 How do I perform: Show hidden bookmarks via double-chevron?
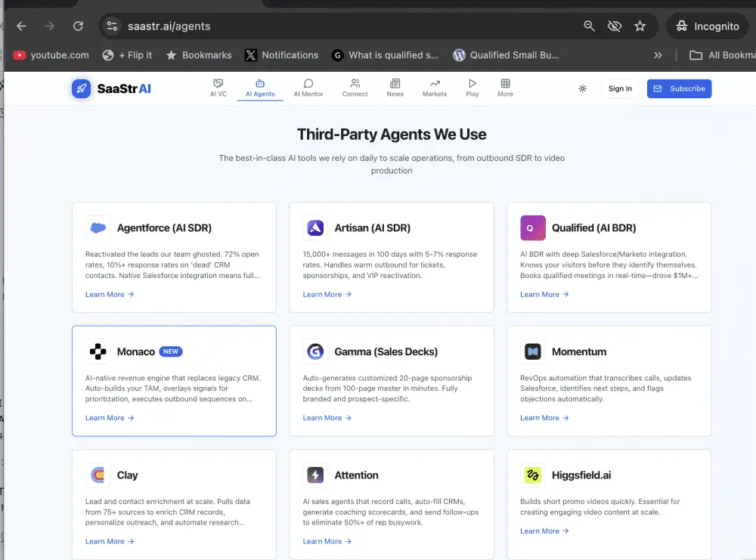(x=658, y=55)
